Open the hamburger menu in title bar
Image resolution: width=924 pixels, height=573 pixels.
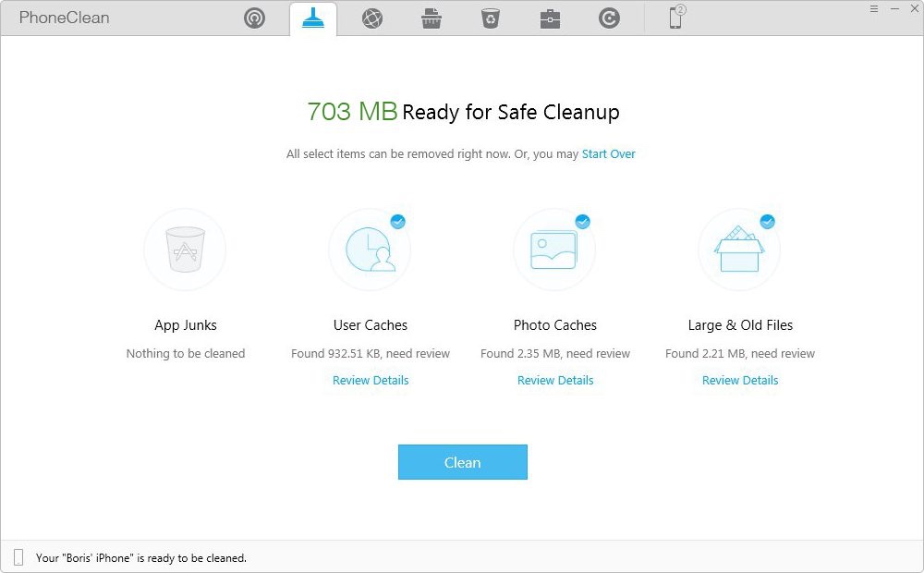pos(874,8)
